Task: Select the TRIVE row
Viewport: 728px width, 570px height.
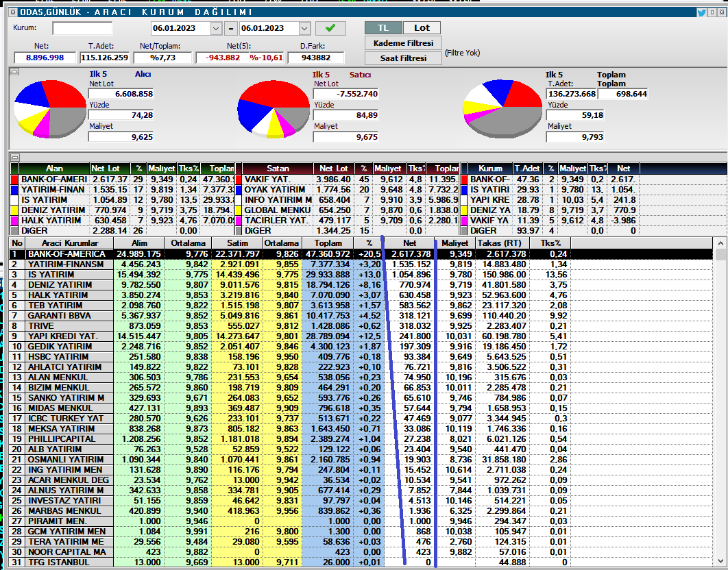Action: [x=361, y=326]
